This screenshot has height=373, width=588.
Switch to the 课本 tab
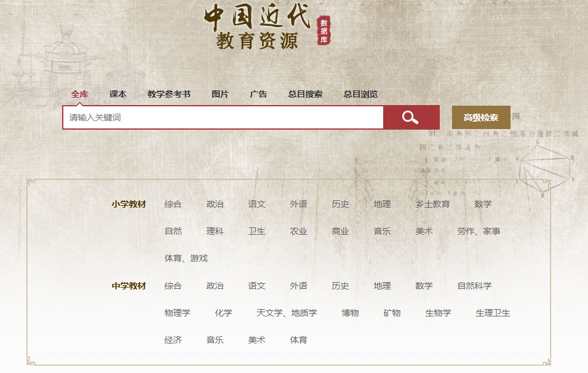pos(118,94)
